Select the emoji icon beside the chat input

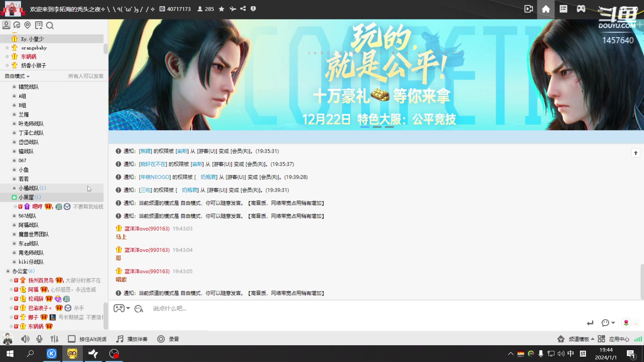tap(139, 309)
